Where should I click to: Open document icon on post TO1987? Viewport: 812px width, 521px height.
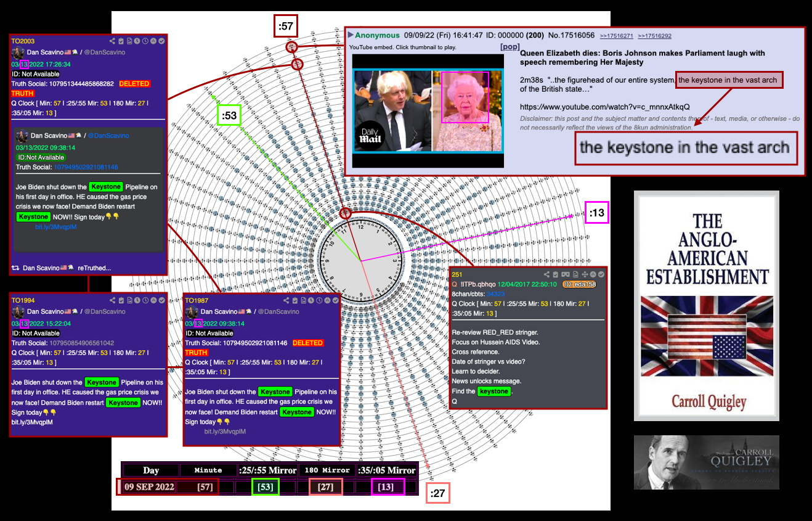click(303, 300)
